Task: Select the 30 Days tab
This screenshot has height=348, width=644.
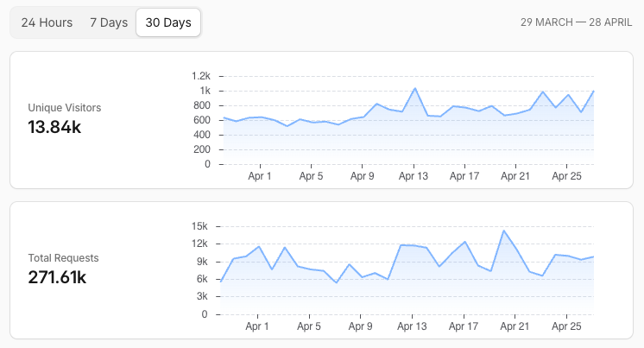Action: point(168,22)
